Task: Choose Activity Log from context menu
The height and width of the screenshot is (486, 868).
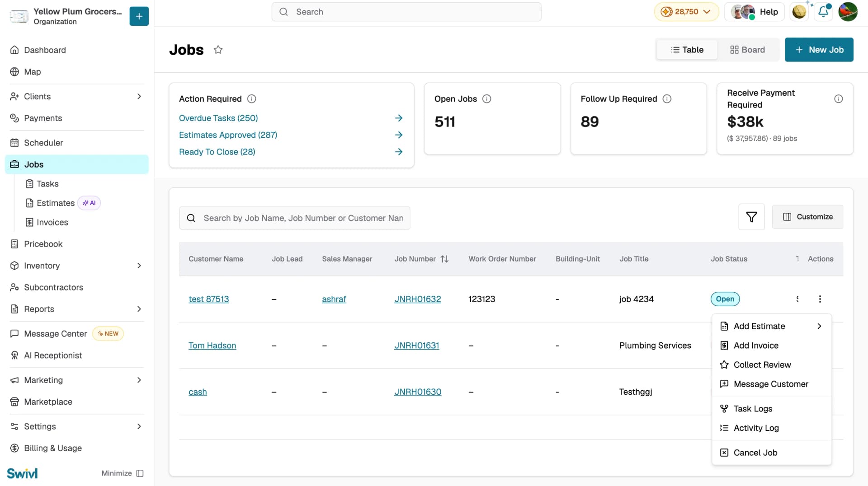Action: [771, 428]
